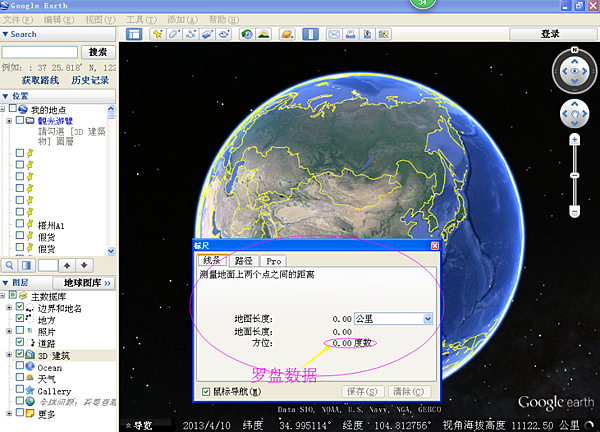
Task: Click move-right arrow on the hand joystick
Action: (x=584, y=114)
